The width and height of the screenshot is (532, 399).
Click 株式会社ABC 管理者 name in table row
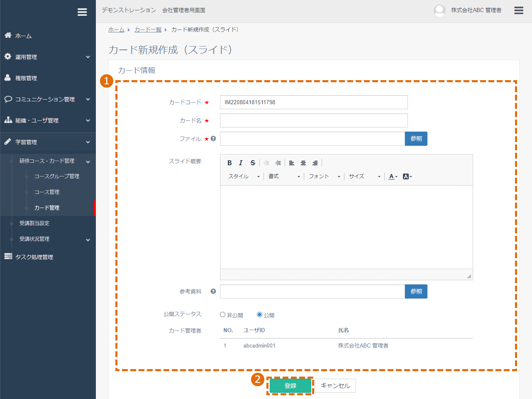tap(363, 345)
